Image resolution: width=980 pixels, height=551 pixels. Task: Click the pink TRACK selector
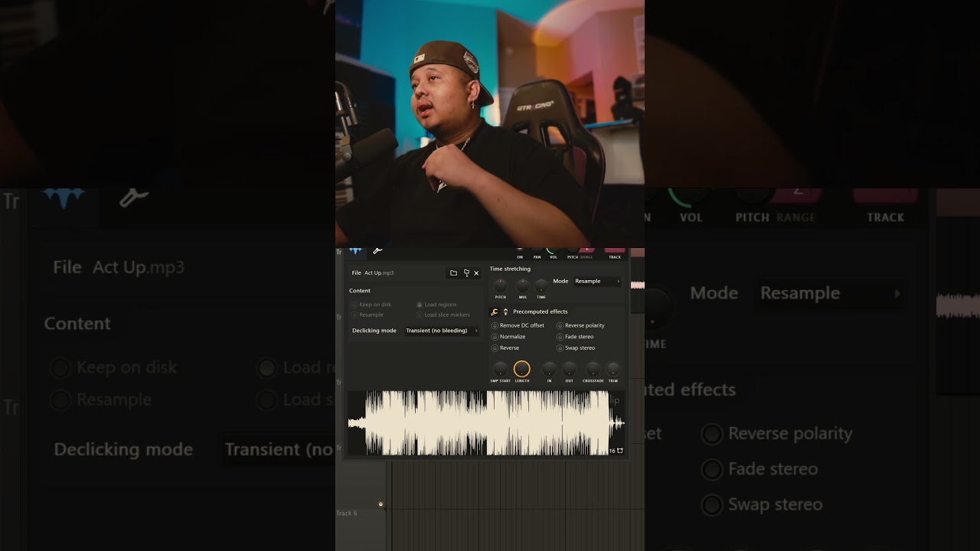point(615,250)
